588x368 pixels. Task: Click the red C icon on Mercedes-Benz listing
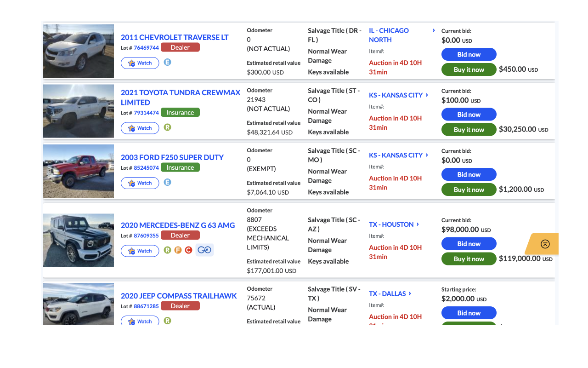(x=188, y=250)
